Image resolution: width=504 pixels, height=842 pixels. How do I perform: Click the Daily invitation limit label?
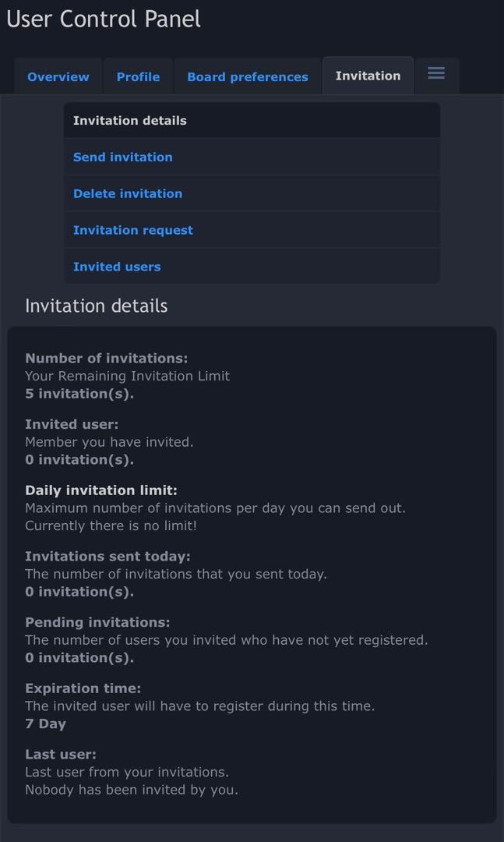[101, 490]
